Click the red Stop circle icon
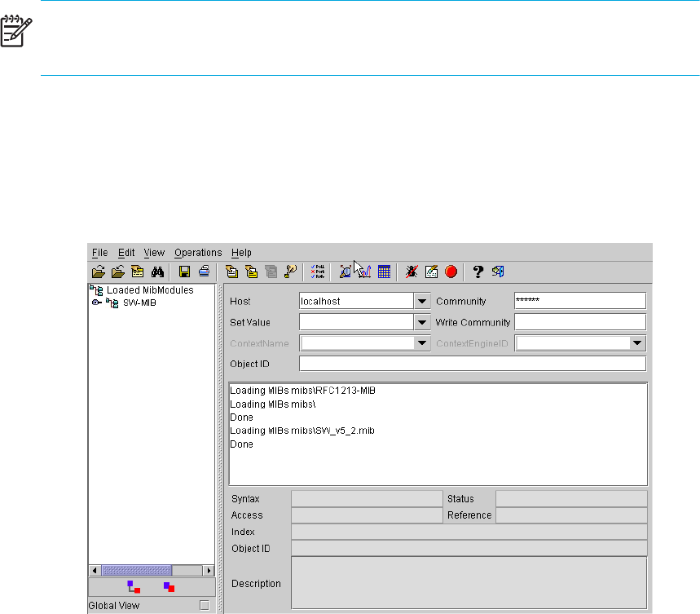The width and height of the screenshot is (700, 614). (x=451, y=272)
